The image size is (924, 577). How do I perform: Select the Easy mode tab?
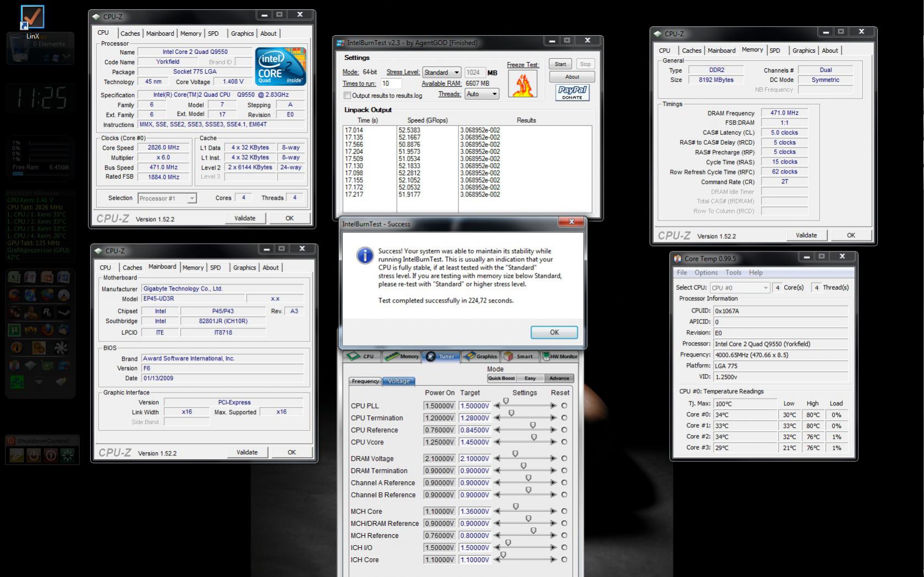tap(530, 378)
